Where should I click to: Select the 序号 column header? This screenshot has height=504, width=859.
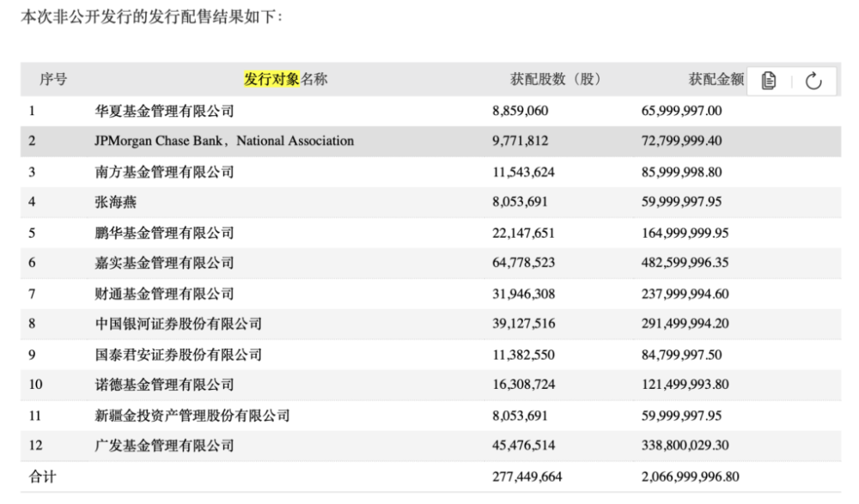pos(53,80)
